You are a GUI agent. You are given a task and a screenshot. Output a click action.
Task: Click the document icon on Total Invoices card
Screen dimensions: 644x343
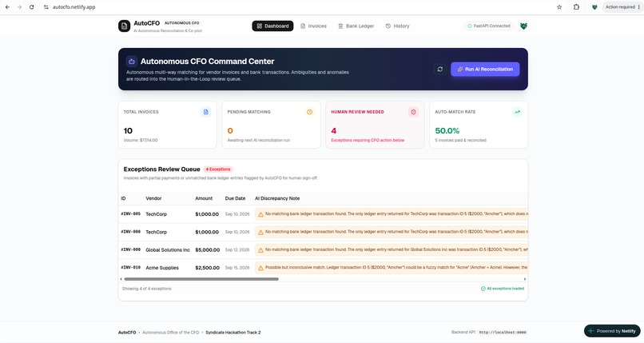(x=206, y=112)
